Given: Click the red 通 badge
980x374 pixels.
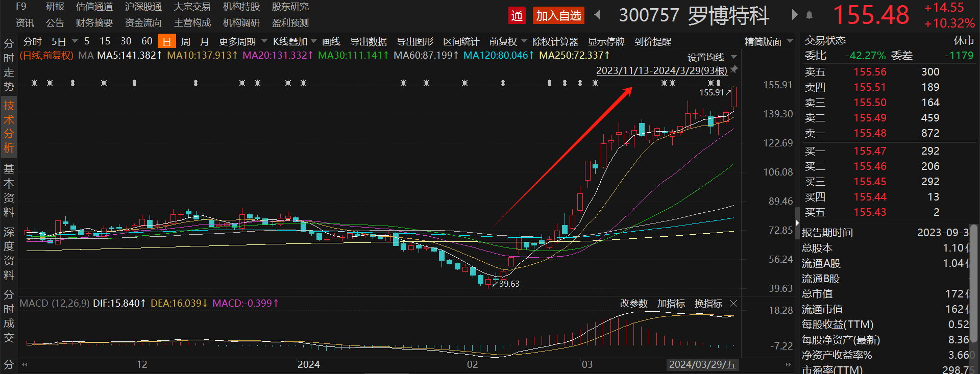Looking at the screenshot, I should (x=517, y=15).
